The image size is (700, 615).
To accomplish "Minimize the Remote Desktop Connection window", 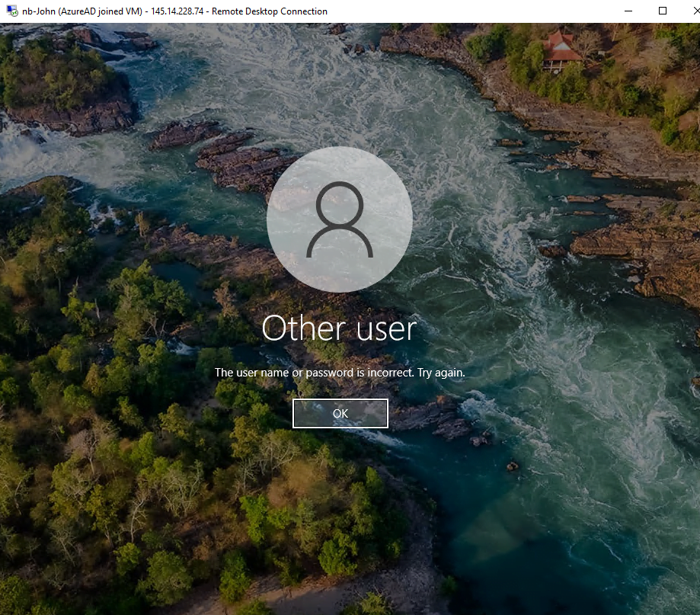I will click(628, 11).
